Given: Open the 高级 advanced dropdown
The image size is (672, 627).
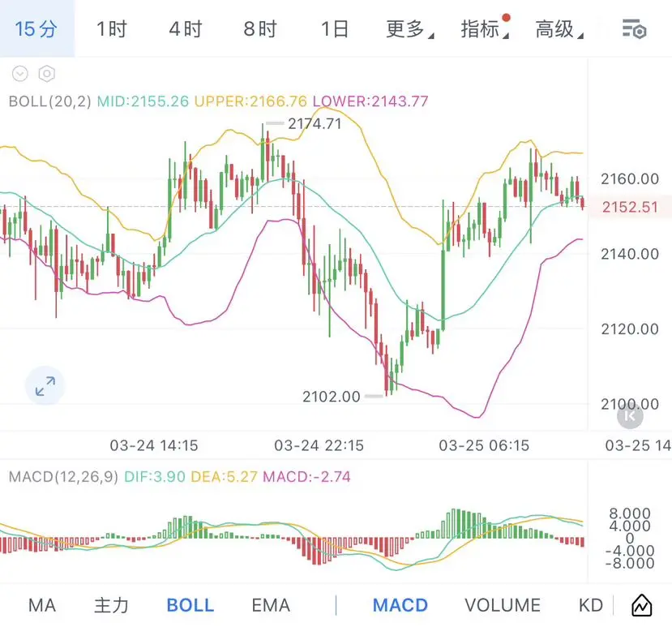Looking at the screenshot, I should coord(558,30).
